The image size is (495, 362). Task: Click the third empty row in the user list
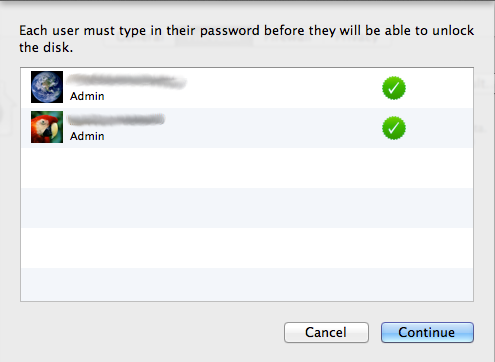click(x=247, y=248)
